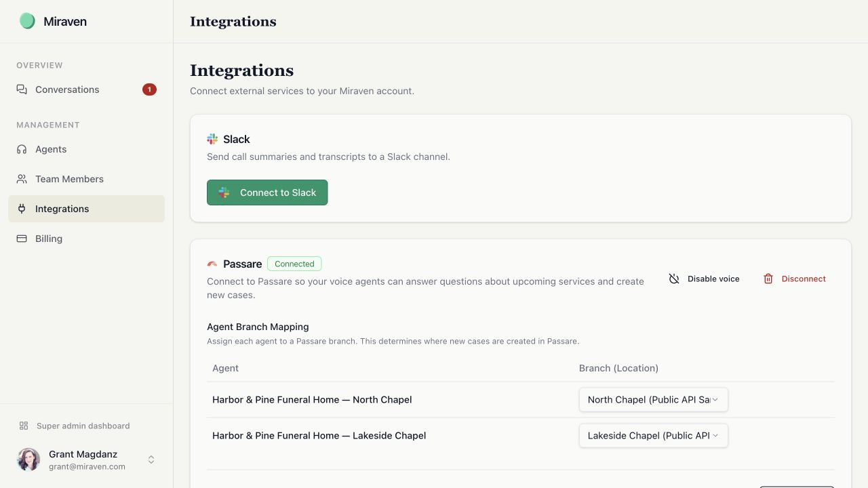Image resolution: width=868 pixels, height=488 pixels.
Task: Click the Miraven green logo icon
Action: click(27, 21)
